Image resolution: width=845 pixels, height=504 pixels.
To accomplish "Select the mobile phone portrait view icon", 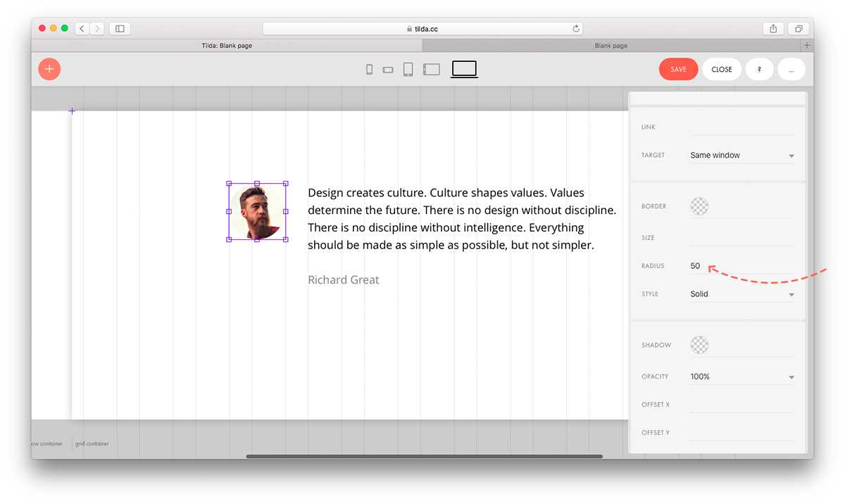I will tap(369, 70).
